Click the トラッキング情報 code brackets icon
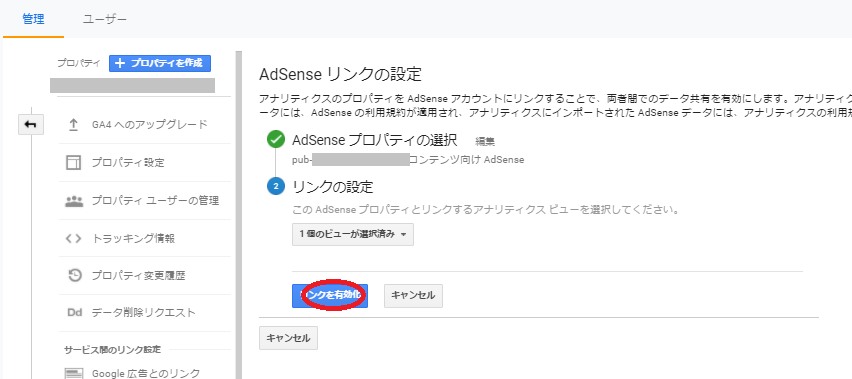852x379 pixels. coord(73,238)
